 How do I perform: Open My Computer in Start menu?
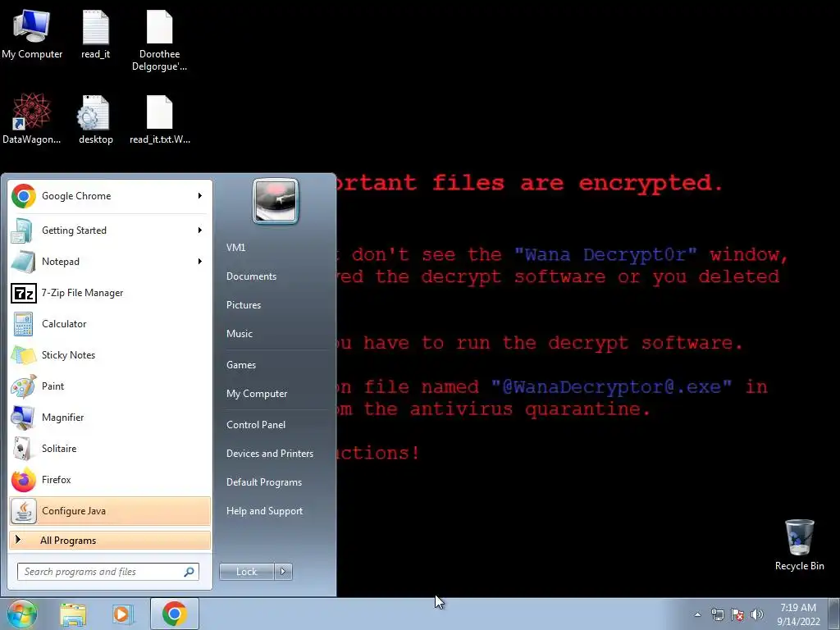[x=257, y=394]
